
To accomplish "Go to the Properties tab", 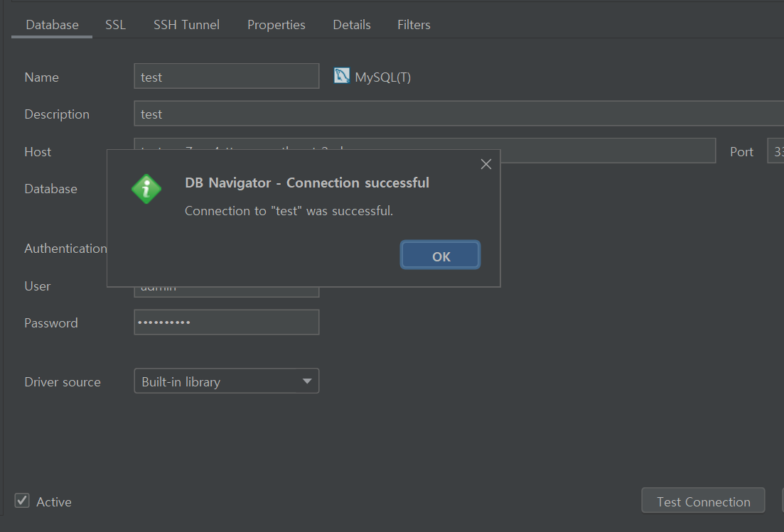I will [x=276, y=24].
